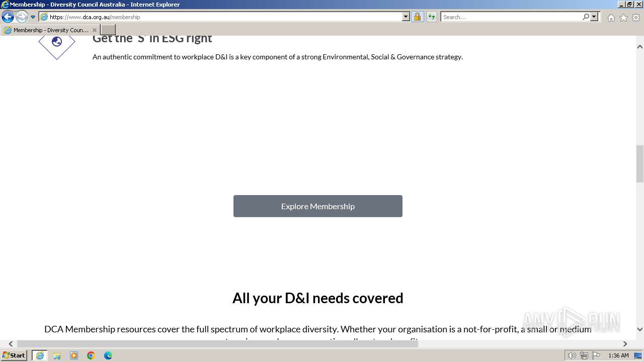Click the vertical scrollbar down arrow
Image resolution: width=644 pixels, height=362 pixels.
(640, 329)
